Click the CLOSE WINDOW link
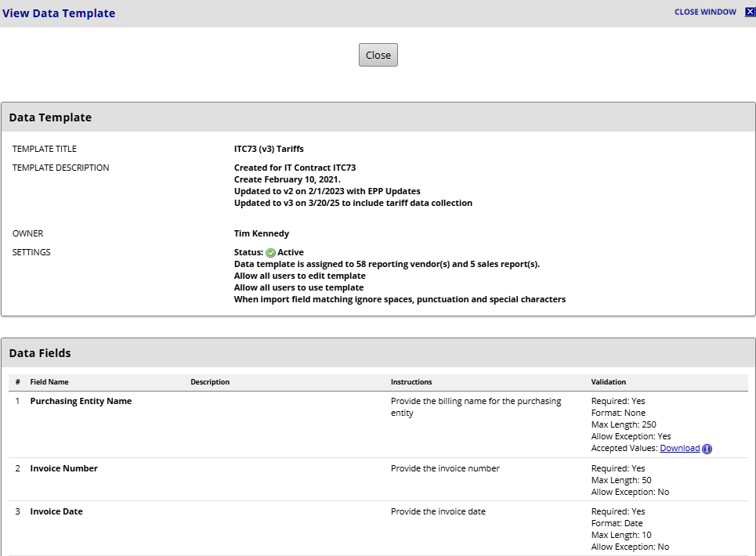Image resolution: width=756 pixels, height=556 pixels. [x=705, y=13]
